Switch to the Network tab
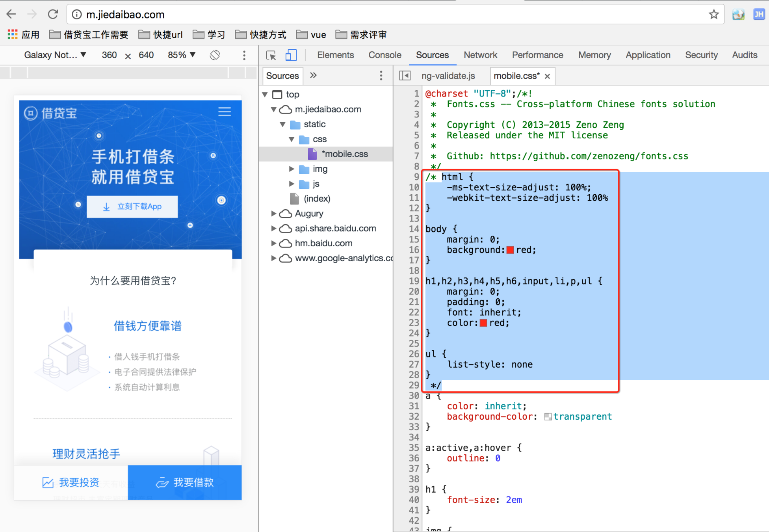Screen dimensions: 769x532 (480, 55)
